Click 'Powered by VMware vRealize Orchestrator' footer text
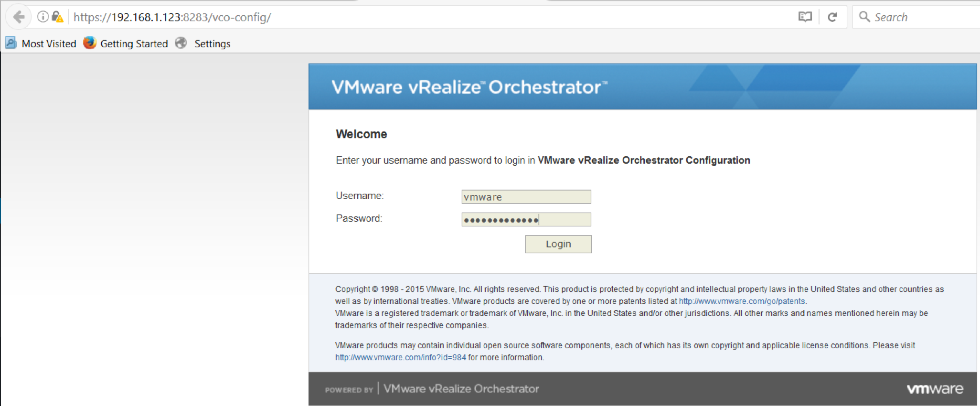 coord(432,389)
